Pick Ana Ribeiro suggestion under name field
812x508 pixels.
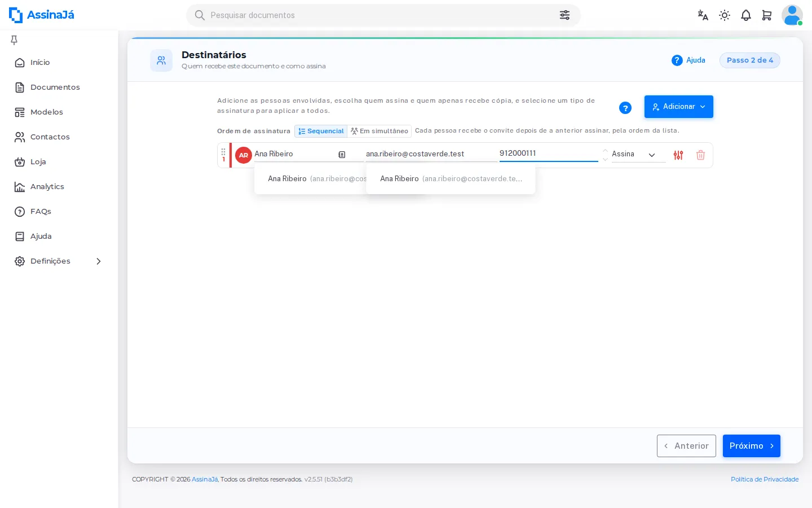pyautogui.click(x=310, y=179)
